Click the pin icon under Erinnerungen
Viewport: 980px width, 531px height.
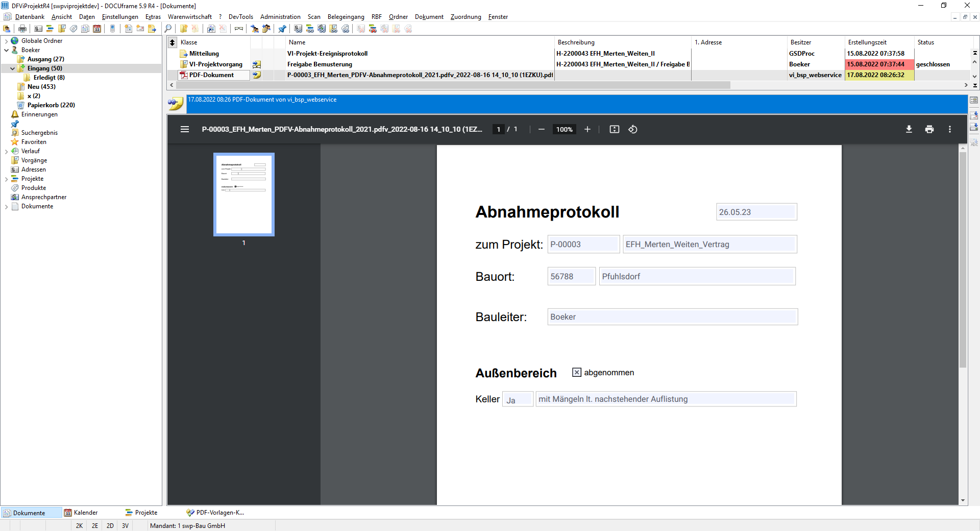15,124
